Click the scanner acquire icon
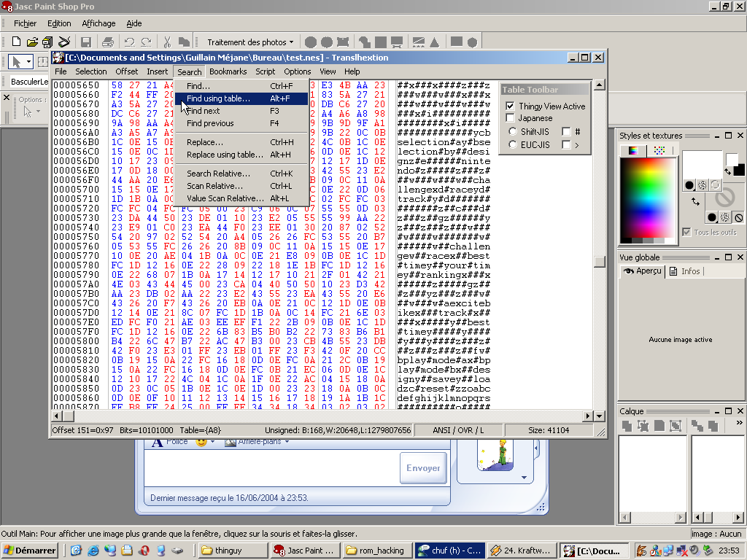The image size is (747, 560). (64, 42)
